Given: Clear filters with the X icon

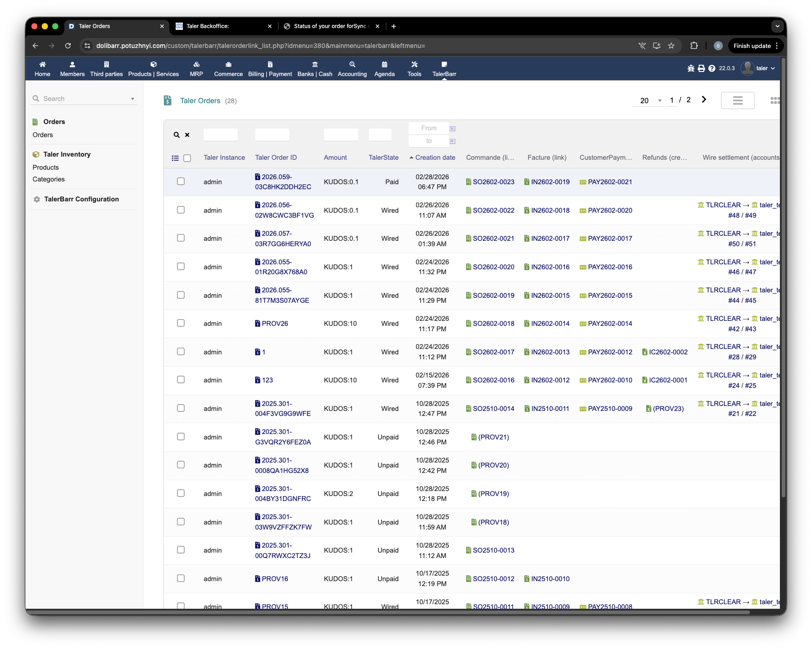Looking at the screenshot, I should (187, 135).
